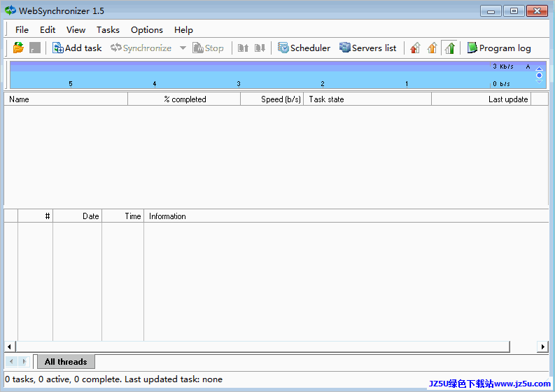Click the tab scroll left arrow

pyautogui.click(x=11, y=361)
